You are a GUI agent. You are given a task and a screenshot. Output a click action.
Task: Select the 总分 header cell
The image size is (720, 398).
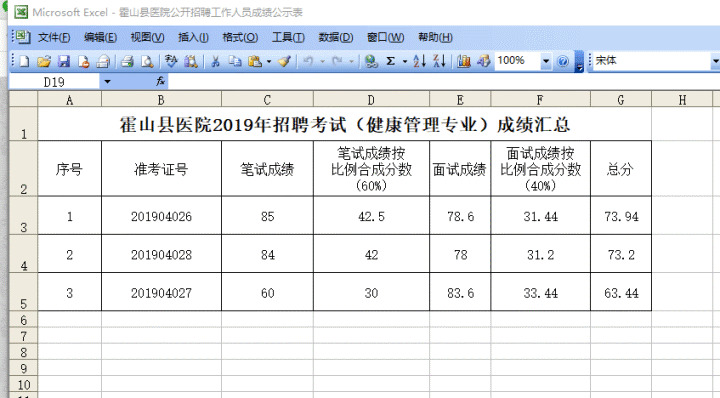621,169
